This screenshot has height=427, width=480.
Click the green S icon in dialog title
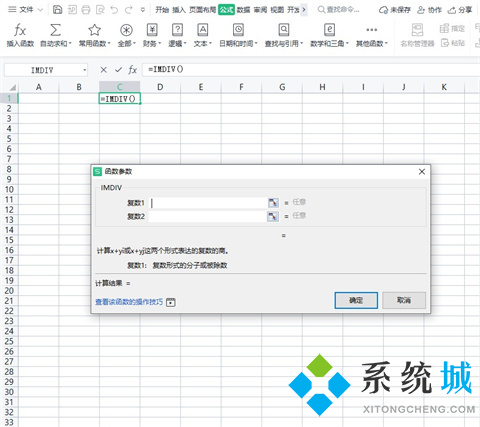[x=97, y=171]
